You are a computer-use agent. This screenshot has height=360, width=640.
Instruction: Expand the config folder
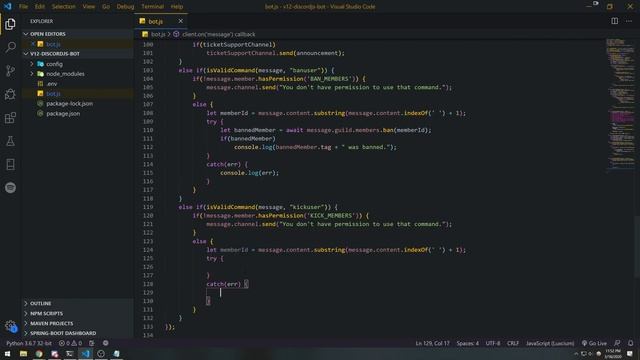click(32, 64)
